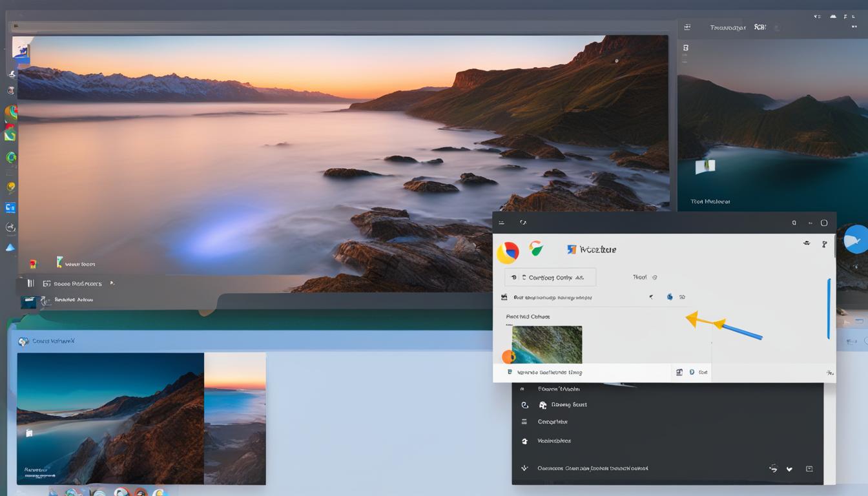Open the file icon on the right window's wallpaper
868x496 pixels.
coord(705,167)
